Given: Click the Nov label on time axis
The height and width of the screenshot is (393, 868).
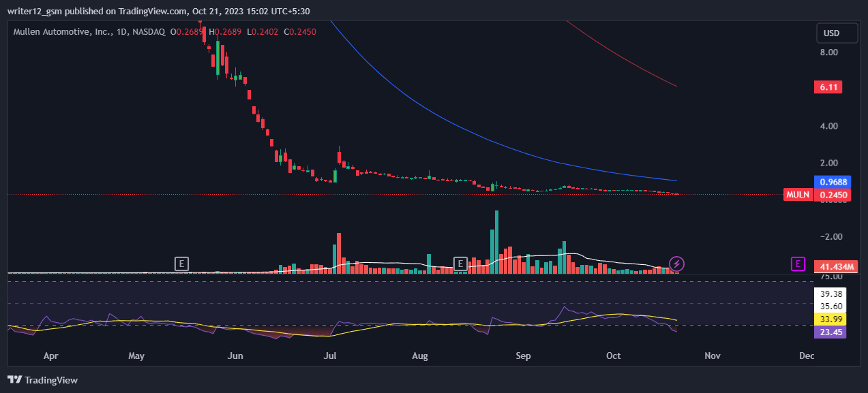Looking at the screenshot, I should (712, 356).
